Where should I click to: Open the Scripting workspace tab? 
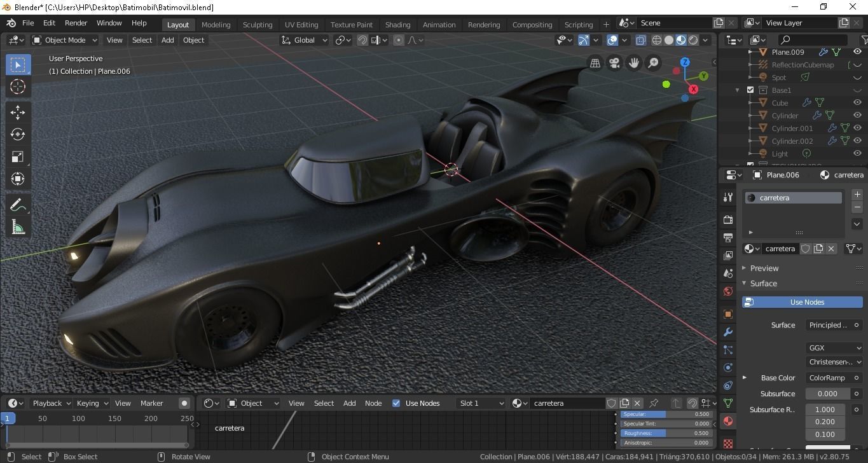click(x=579, y=25)
